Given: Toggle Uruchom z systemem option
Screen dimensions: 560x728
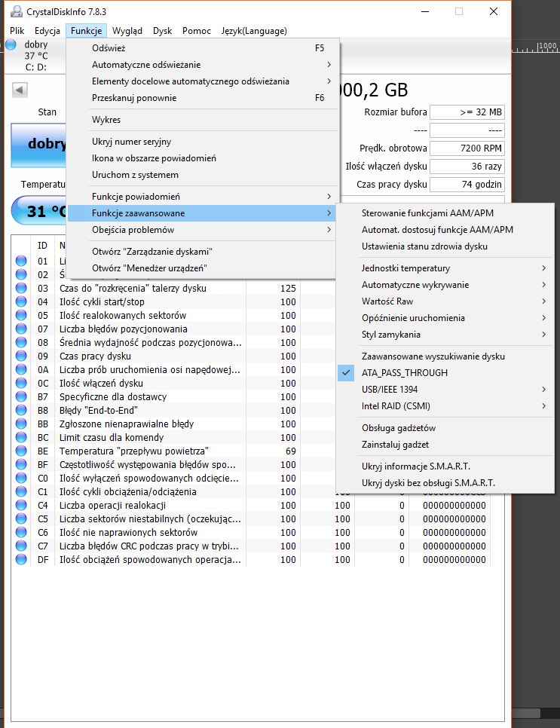Looking at the screenshot, I should 201,175.
